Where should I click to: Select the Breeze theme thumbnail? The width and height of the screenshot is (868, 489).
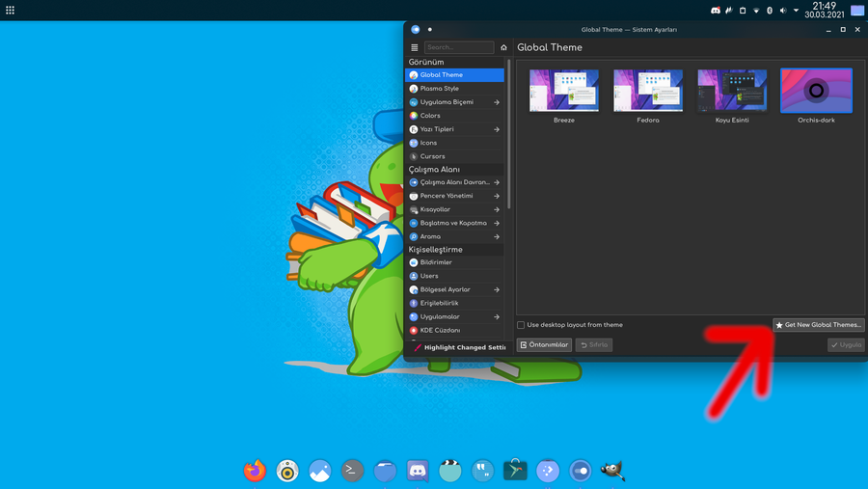coord(563,92)
